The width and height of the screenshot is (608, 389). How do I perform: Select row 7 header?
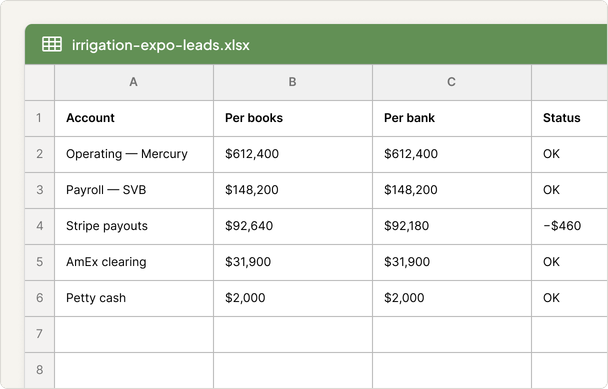(x=40, y=335)
